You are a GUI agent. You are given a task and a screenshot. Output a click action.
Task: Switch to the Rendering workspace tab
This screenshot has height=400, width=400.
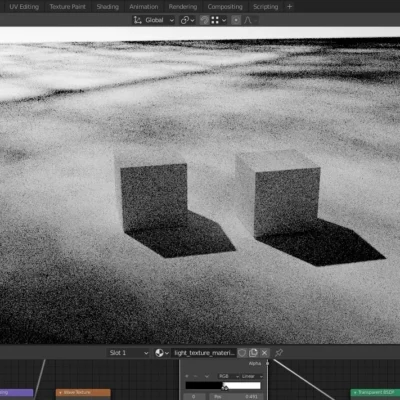(x=183, y=7)
